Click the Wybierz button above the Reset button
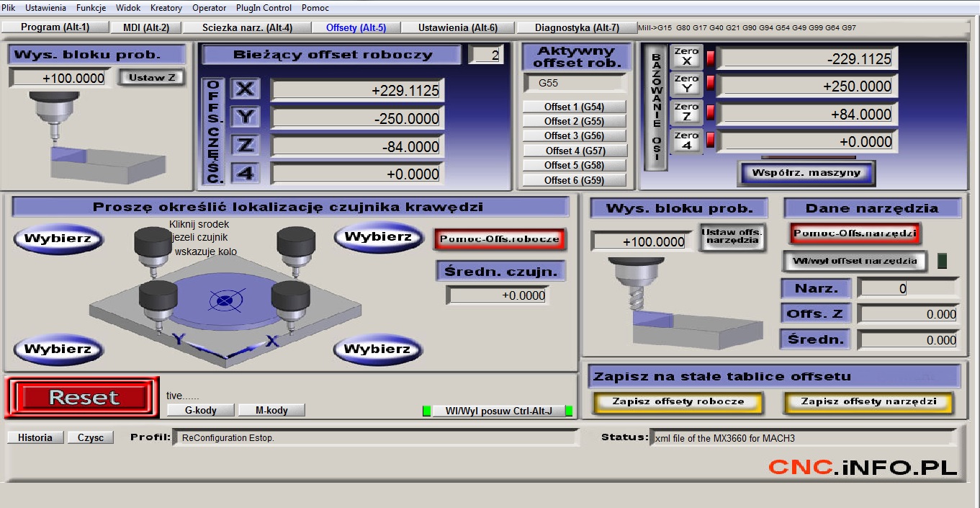 click(58, 349)
